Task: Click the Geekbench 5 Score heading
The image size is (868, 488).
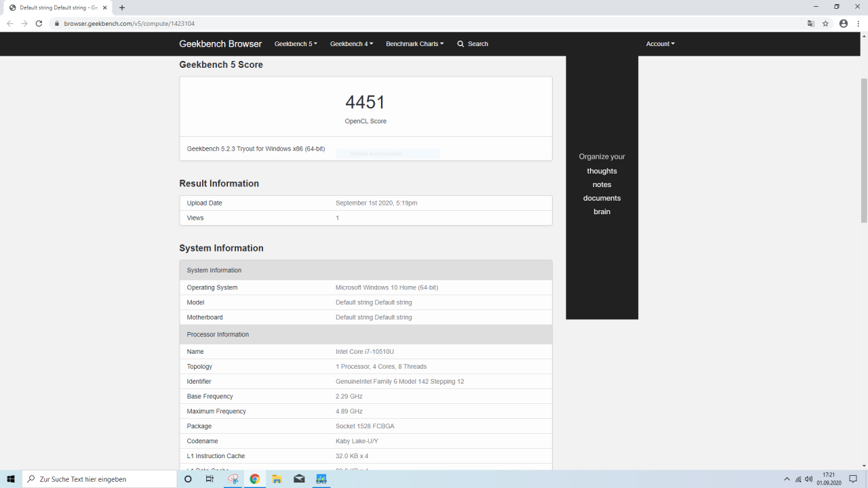Action: [221, 65]
